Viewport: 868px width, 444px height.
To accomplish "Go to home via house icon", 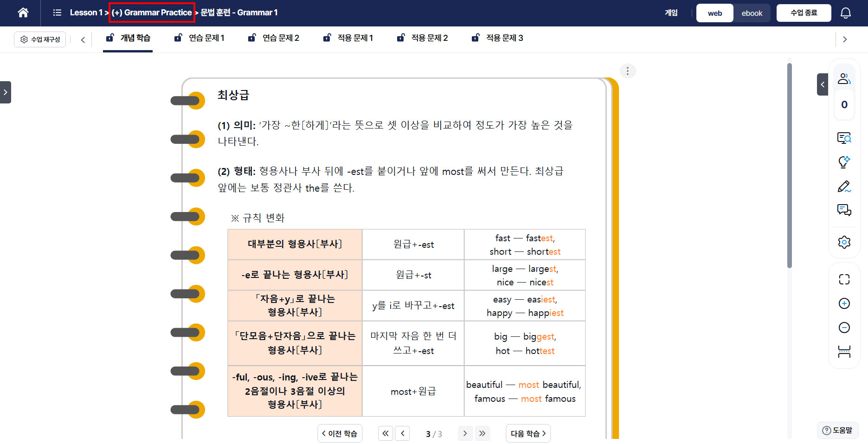I will point(23,13).
